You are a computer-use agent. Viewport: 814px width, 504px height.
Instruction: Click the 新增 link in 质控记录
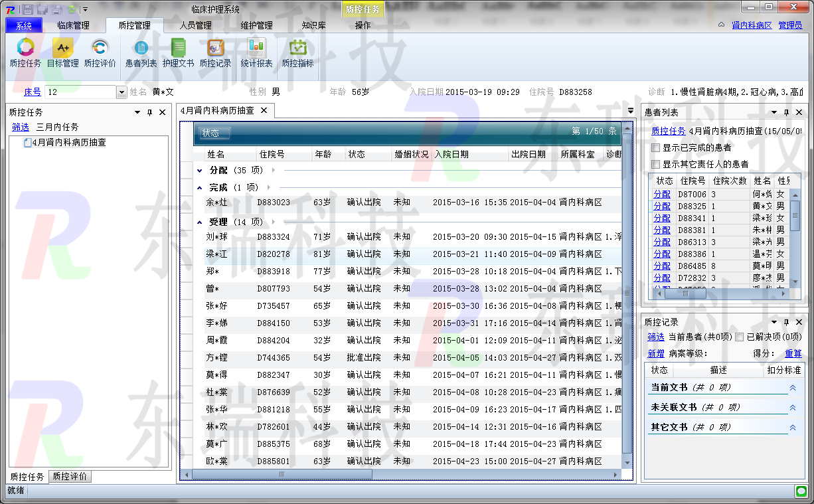pos(656,354)
